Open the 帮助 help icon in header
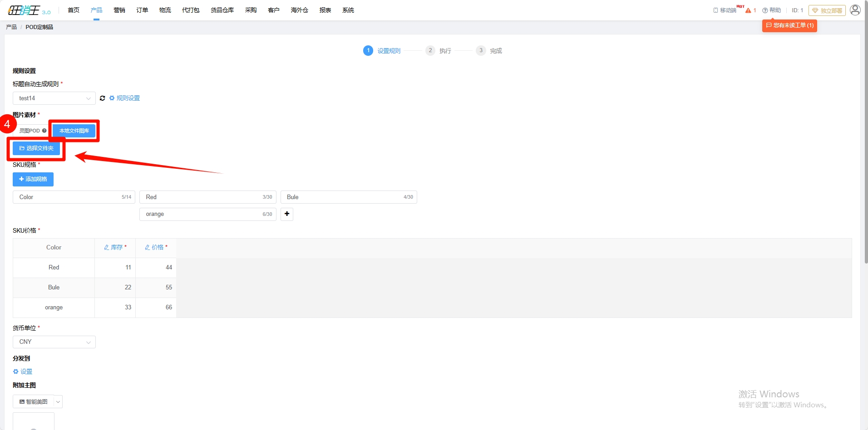The height and width of the screenshot is (430, 868). (765, 10)
